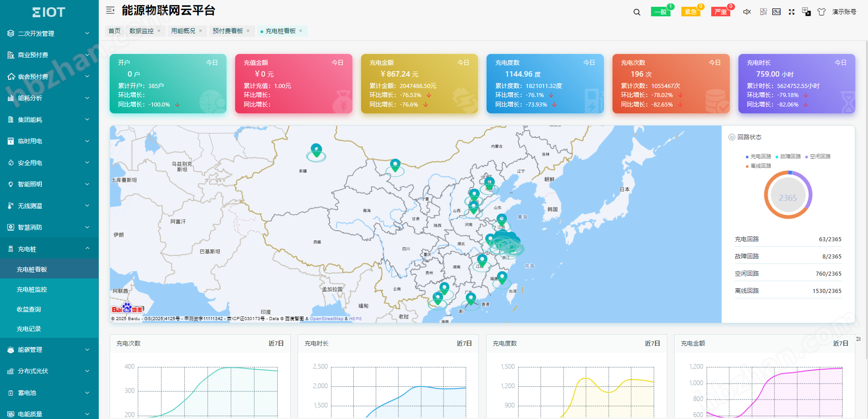Open the 演示账号 account menu
The width and height of the screenshot is (868, 419).
click(844, 12)
